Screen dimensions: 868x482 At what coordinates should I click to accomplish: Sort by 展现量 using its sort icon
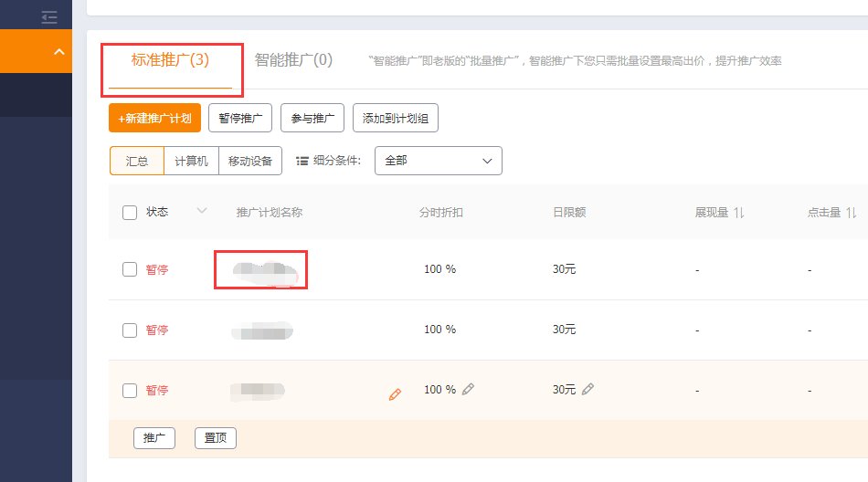click(x=739, y=213)
